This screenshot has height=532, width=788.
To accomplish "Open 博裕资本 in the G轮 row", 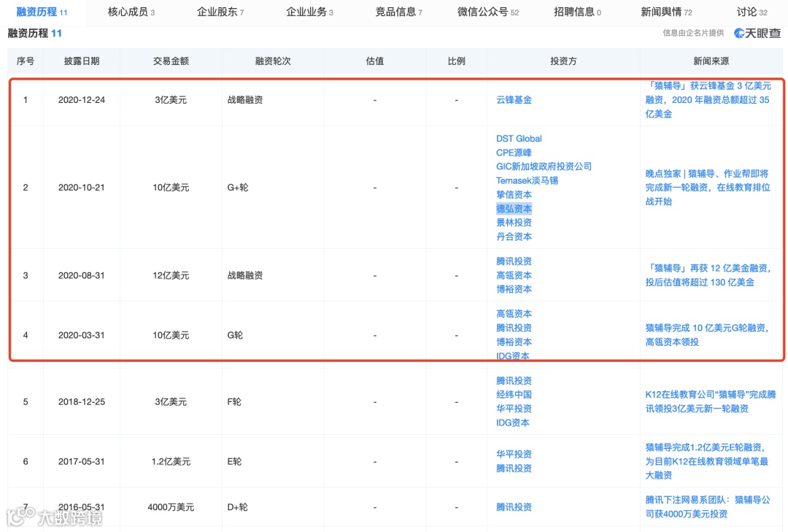I will click(514, 342).
